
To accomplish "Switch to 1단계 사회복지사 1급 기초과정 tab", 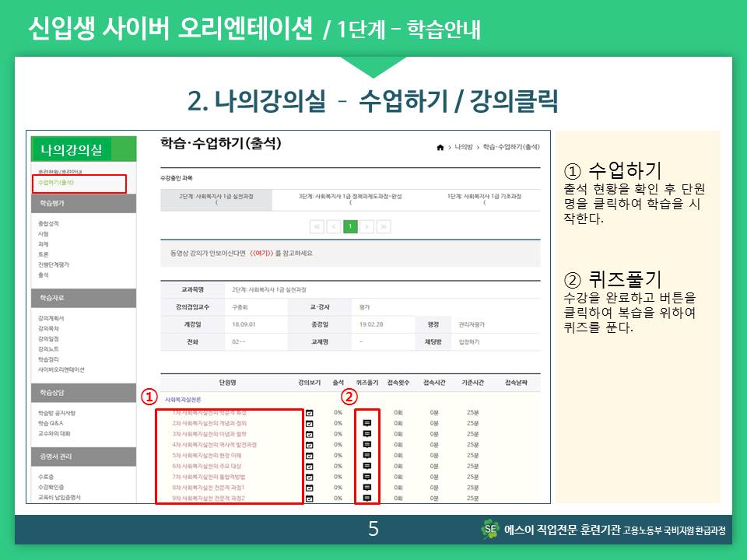I will pyautogui.click(x=484, y=198).
